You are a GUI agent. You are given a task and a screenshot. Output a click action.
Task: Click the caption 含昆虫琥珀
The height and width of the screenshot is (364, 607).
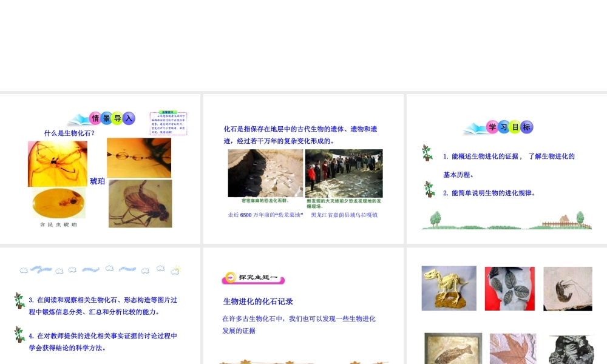tap(58, 224)
